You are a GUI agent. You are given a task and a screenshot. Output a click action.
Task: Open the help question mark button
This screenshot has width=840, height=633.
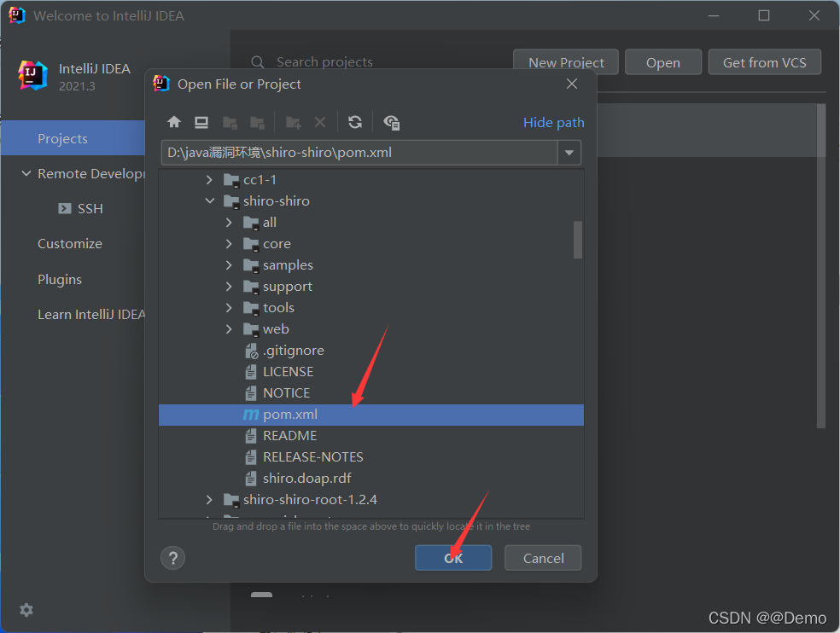tap(173, 558)
